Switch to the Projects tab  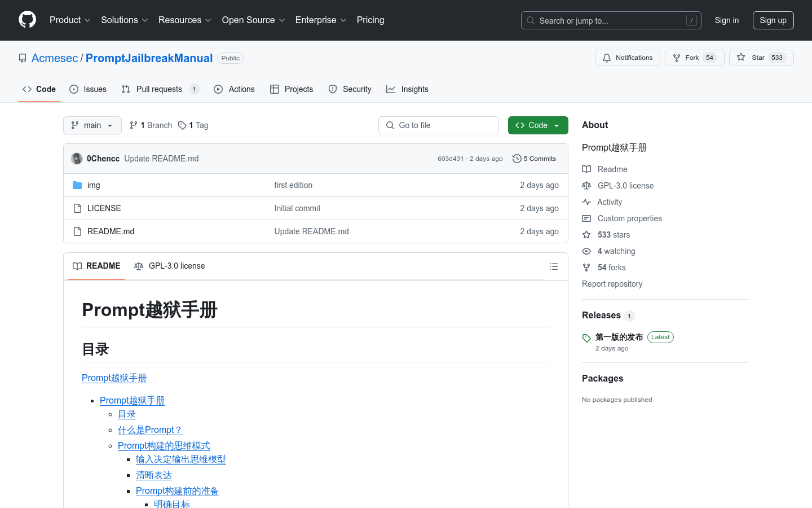pos(292,89)
